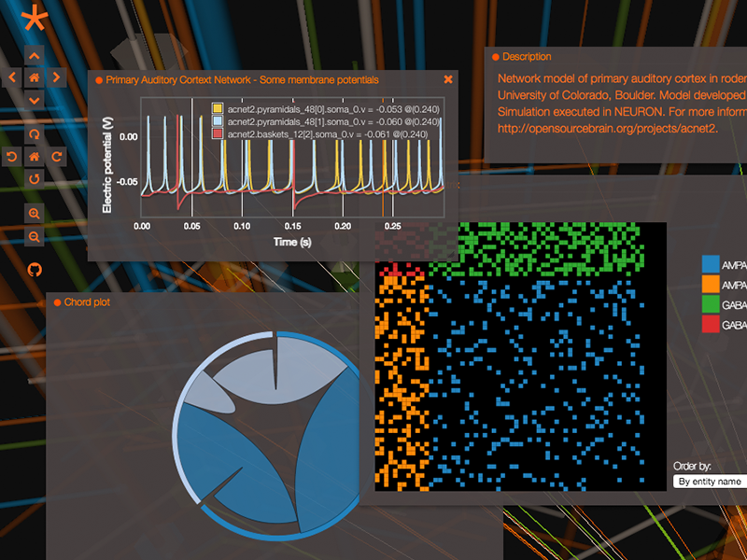Pan camera down with chevron-down button
Screen dimensions: 747x560
pos(35,100)
